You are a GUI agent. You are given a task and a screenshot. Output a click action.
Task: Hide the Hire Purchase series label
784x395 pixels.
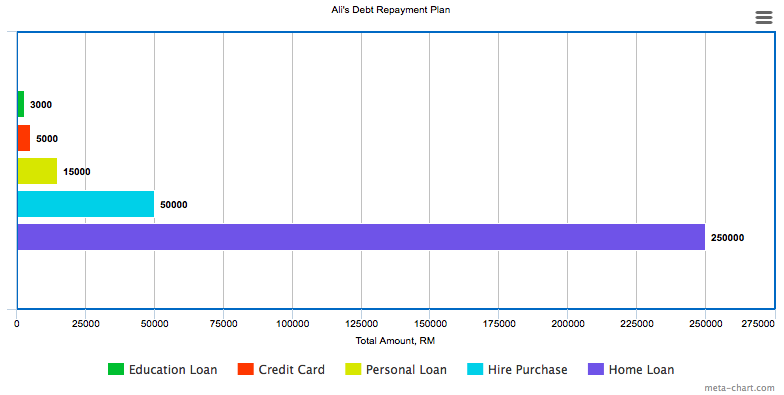tap(528, 370)
